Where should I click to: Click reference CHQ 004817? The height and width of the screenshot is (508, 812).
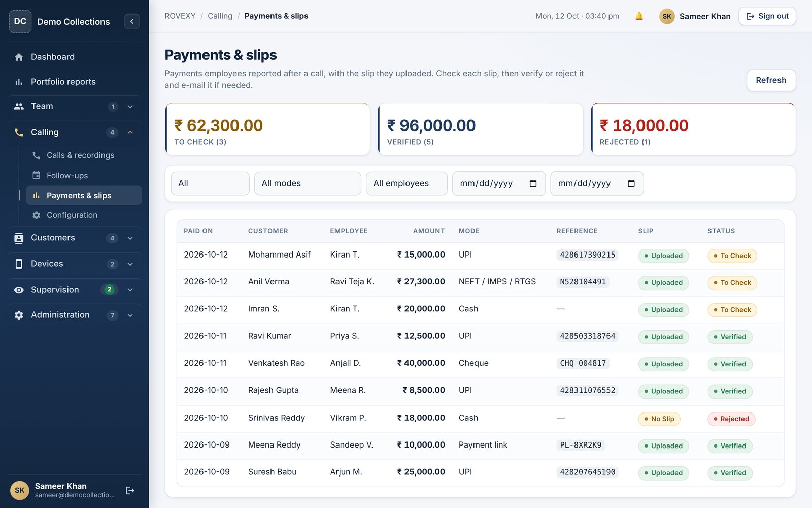[583, 363]
